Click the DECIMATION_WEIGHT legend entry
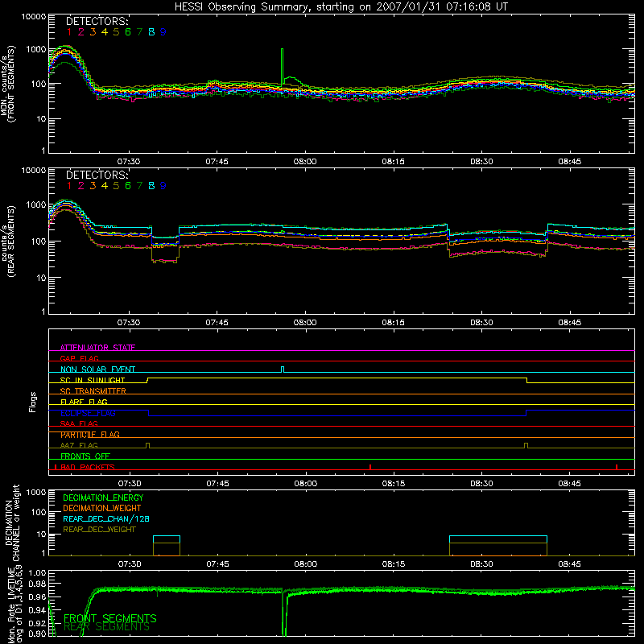 tap(102, 508)
